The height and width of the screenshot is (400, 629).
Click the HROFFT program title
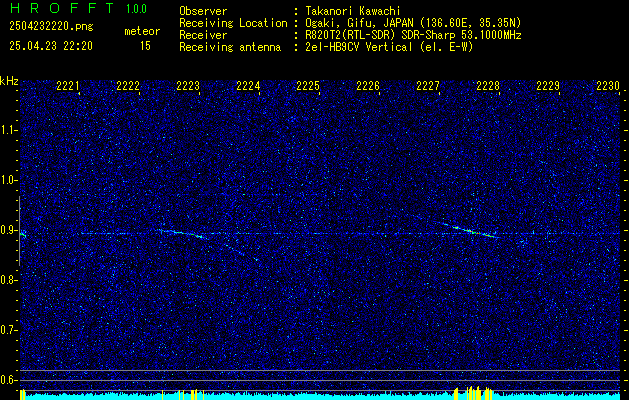click(x=62, y=8)
